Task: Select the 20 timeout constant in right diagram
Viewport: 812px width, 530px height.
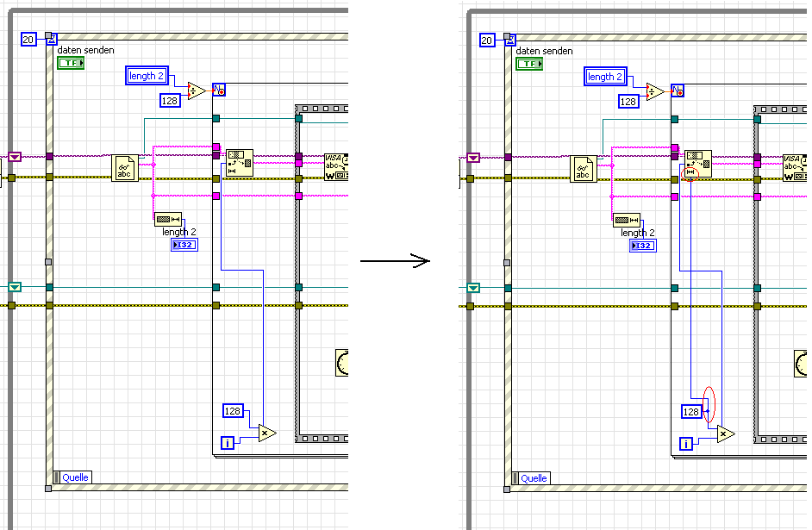Action: point(487,41)
